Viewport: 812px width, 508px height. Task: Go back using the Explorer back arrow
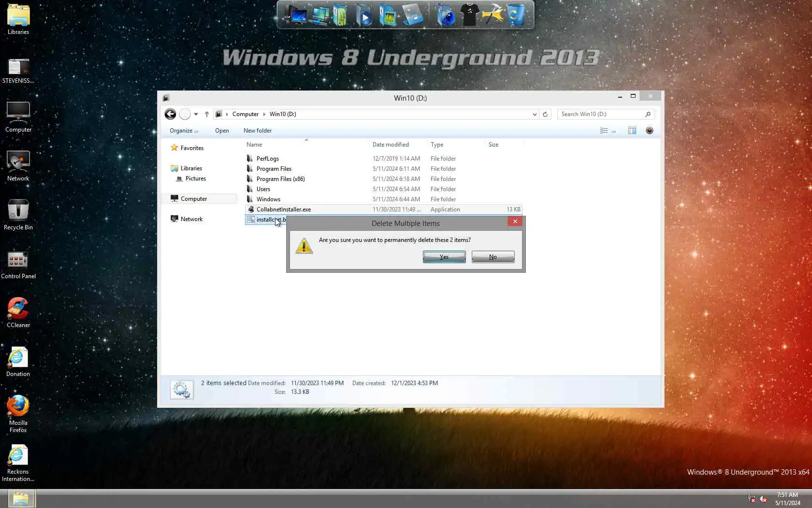170,114
